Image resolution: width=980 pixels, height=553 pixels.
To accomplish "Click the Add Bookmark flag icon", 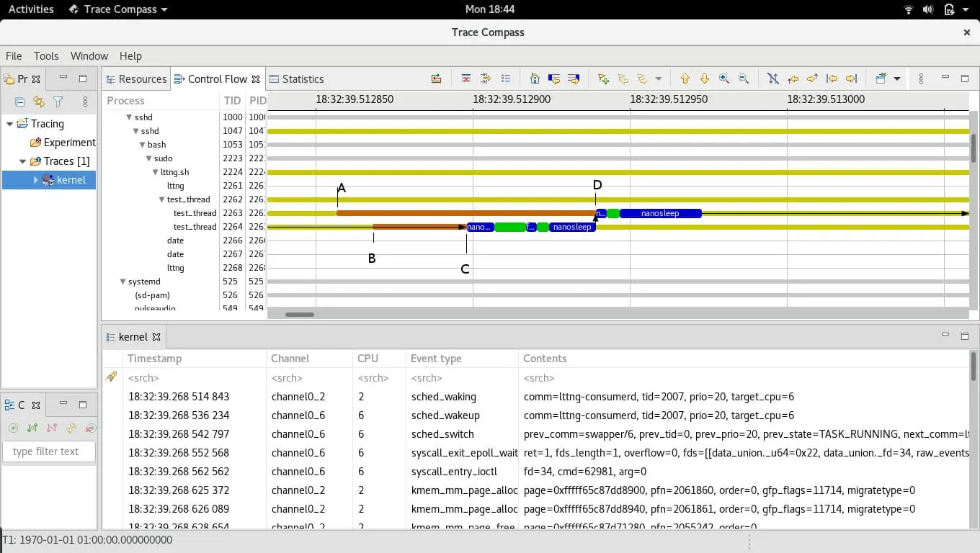I will pyautogui.click(x=604, y=78).
